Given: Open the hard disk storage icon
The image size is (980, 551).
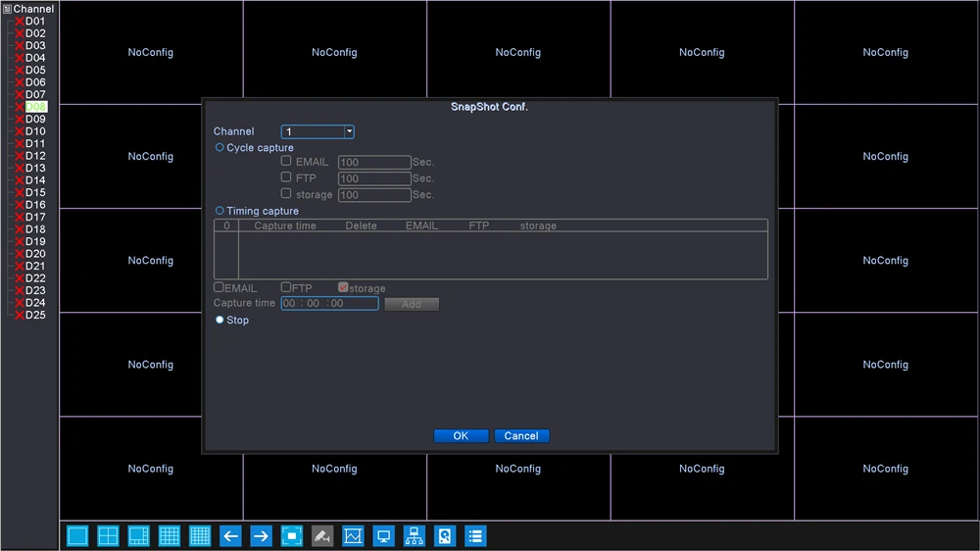Looking at the screenshot, I should tap(445, 536).
